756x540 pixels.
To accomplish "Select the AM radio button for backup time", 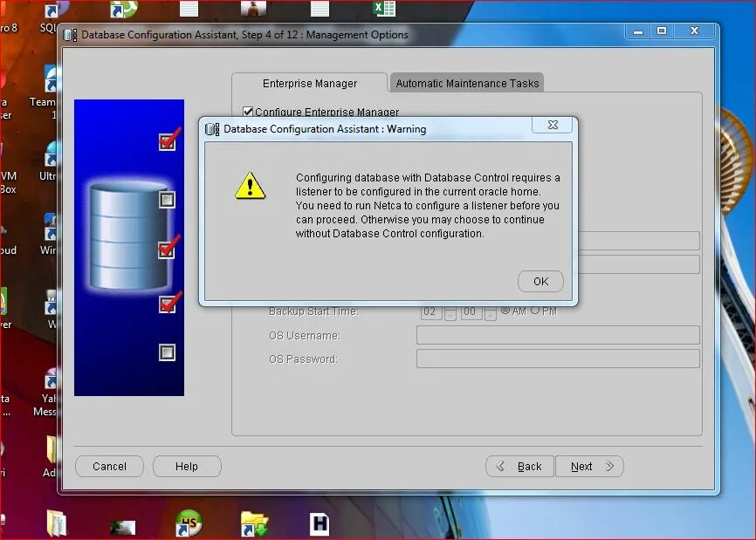I will pyautogui.click(x=507, y=311).
